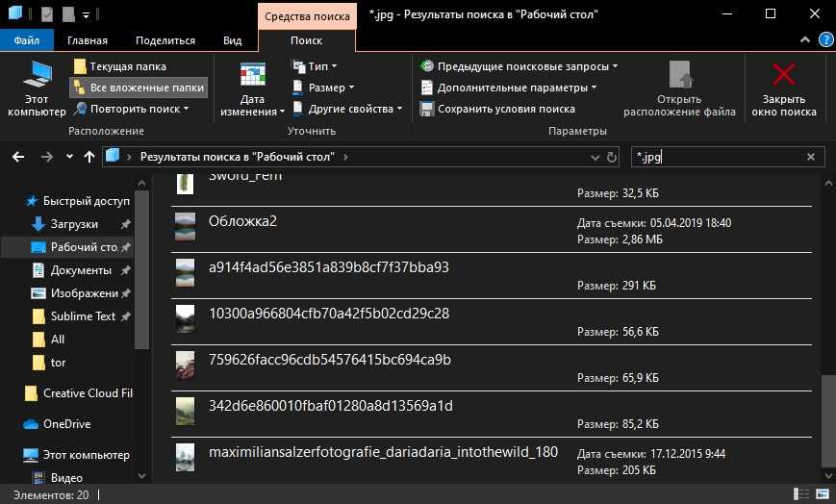Expand the 'Тип' filter dropdown
Screen dimensions: 836x504
(317, 66)
